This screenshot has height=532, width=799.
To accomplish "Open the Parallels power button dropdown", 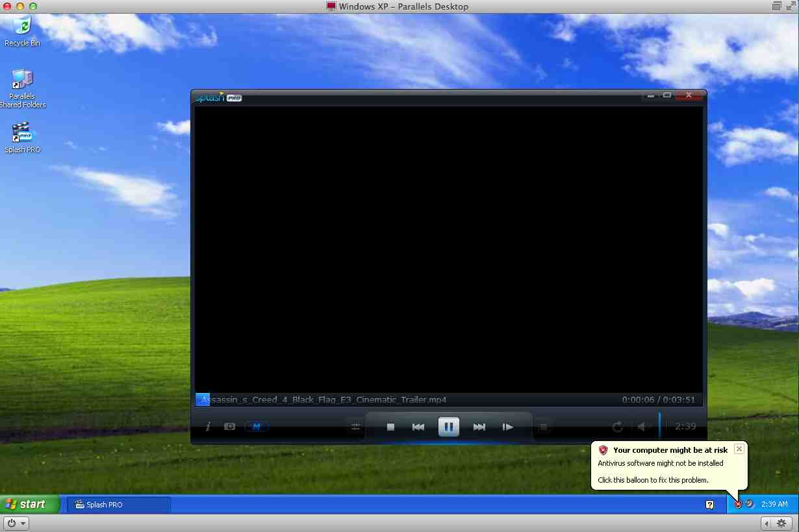I will tap(16, 523).
